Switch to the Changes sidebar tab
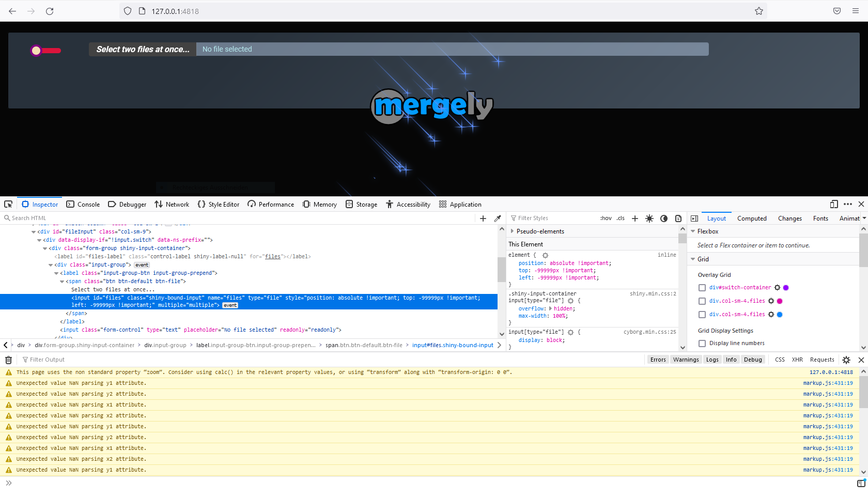 pos(790,218)
